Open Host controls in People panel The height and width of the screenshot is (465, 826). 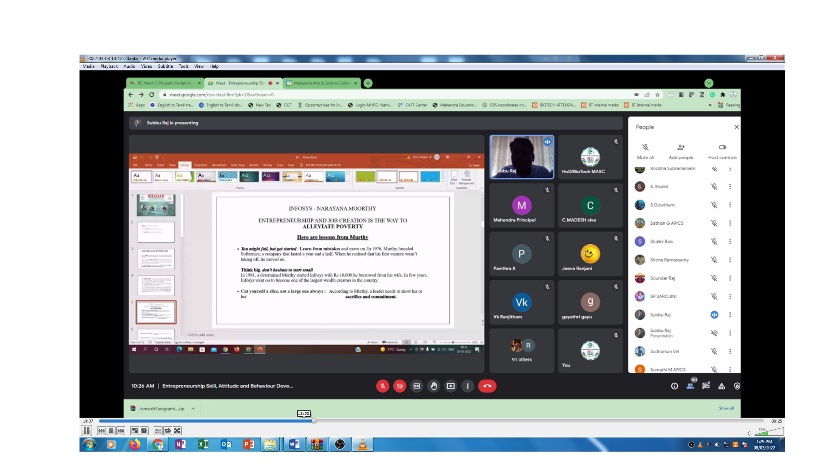coord(721,148)
